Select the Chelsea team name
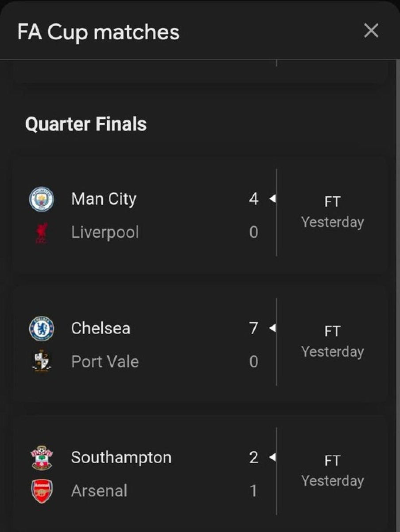 tap(101, 329)
